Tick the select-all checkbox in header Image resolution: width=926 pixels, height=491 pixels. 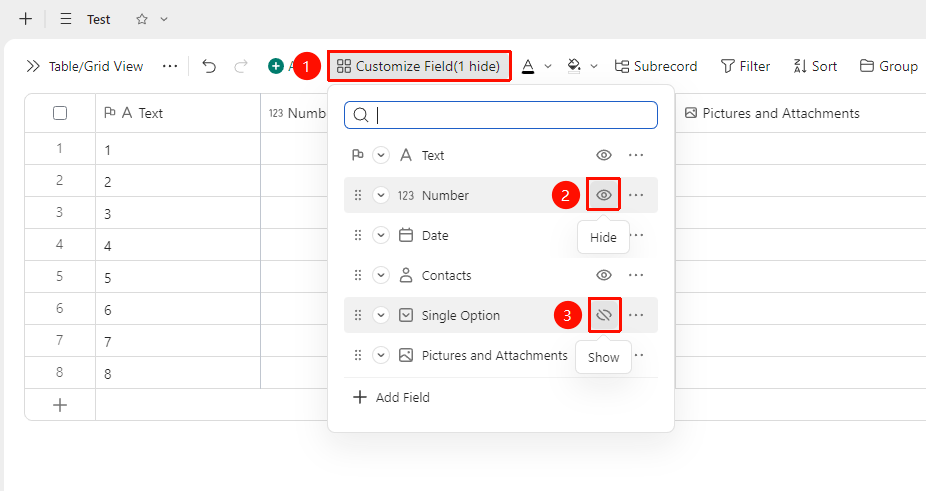tap(60, 113)
